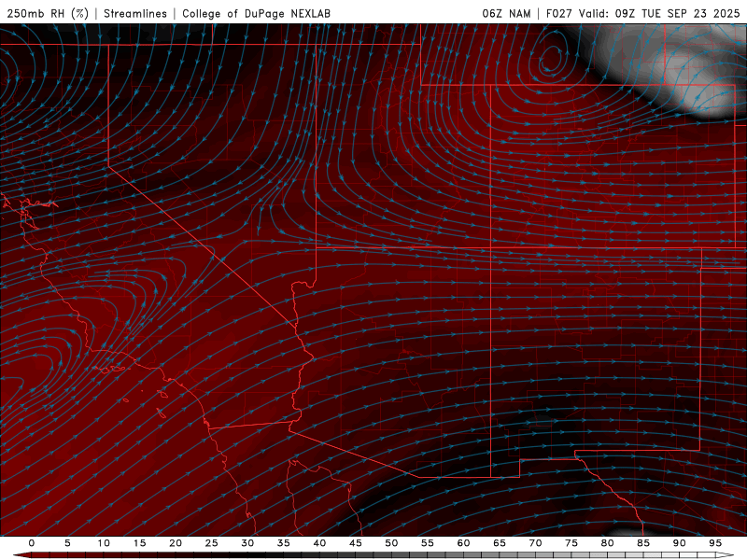Click the '95' label on the color scale
This screenshot has height=560, width=747.
(715, 543)
